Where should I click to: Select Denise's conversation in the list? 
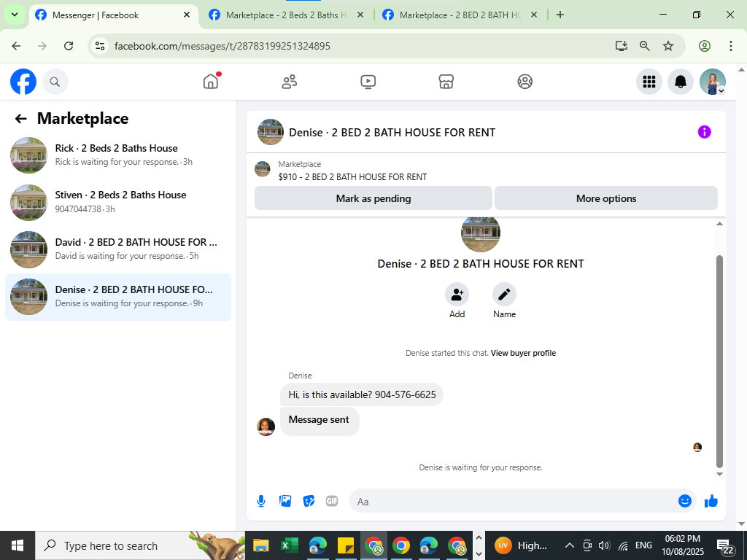(117, 297)
